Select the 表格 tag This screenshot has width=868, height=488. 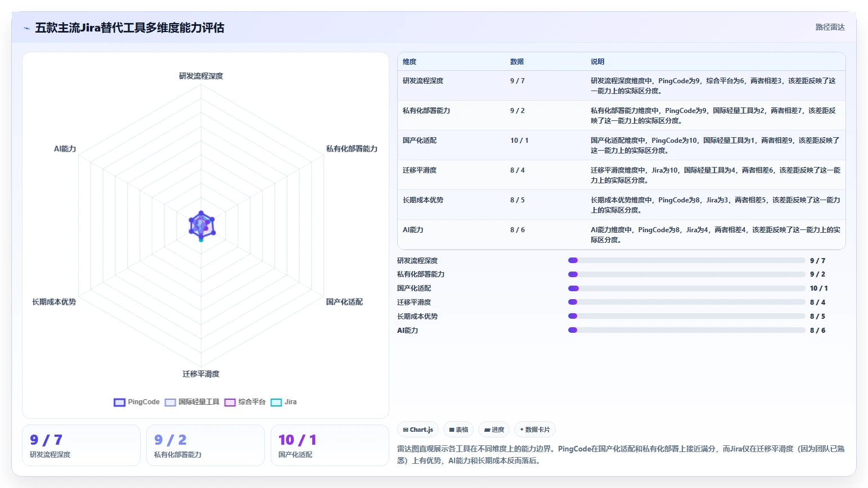point(458,430)
